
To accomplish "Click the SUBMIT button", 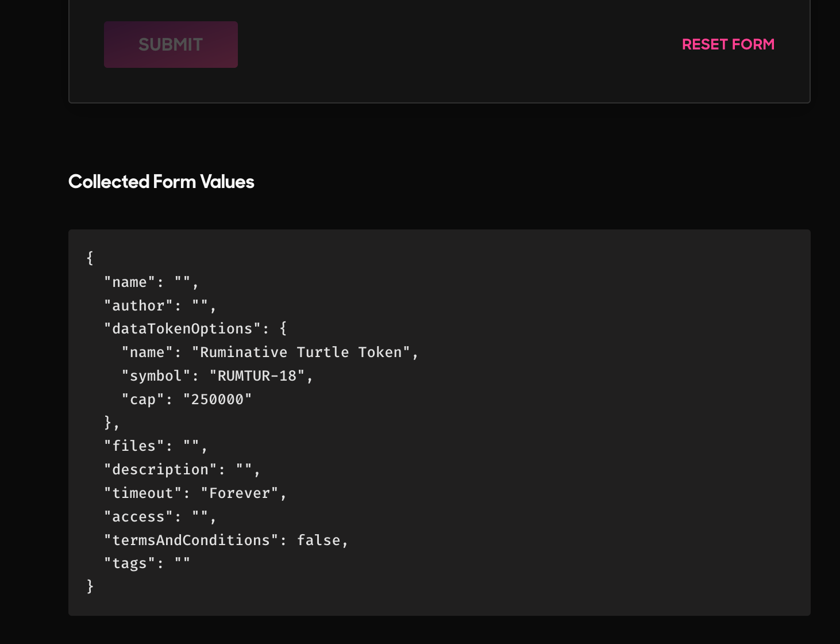I will (x=171, y=44).
